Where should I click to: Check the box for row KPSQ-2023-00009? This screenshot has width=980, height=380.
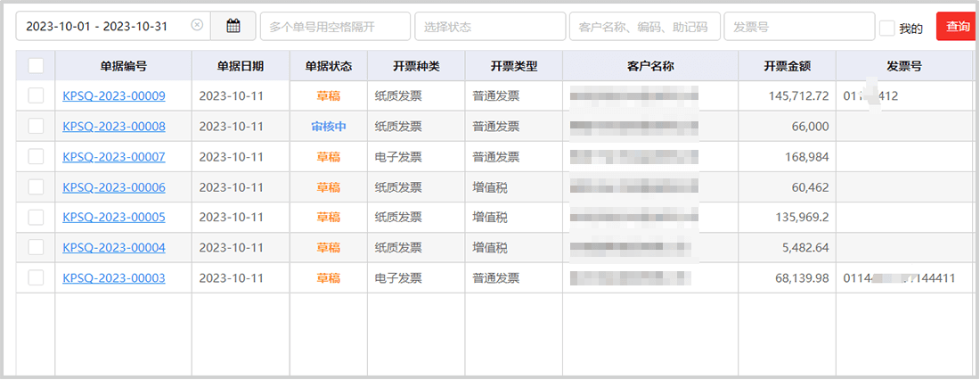(36, 95)
